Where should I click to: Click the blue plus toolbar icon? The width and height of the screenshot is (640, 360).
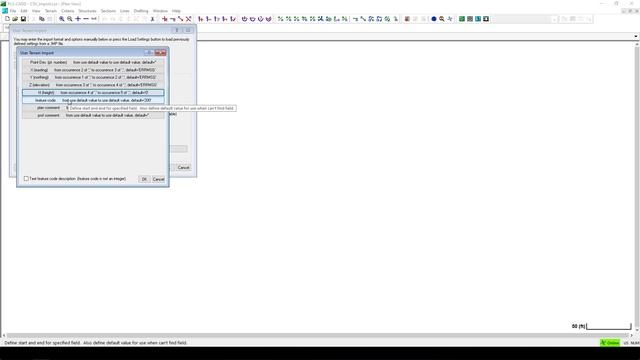[x=78, y=19]
